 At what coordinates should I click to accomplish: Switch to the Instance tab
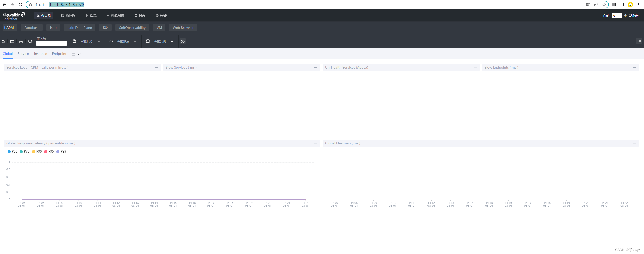41,54
